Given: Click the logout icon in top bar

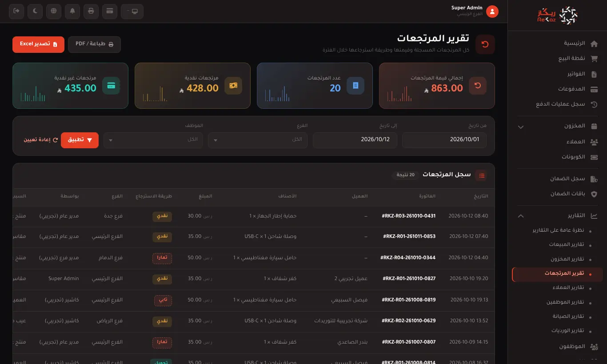Looking at the screenshot, I should tap(17, 11).
